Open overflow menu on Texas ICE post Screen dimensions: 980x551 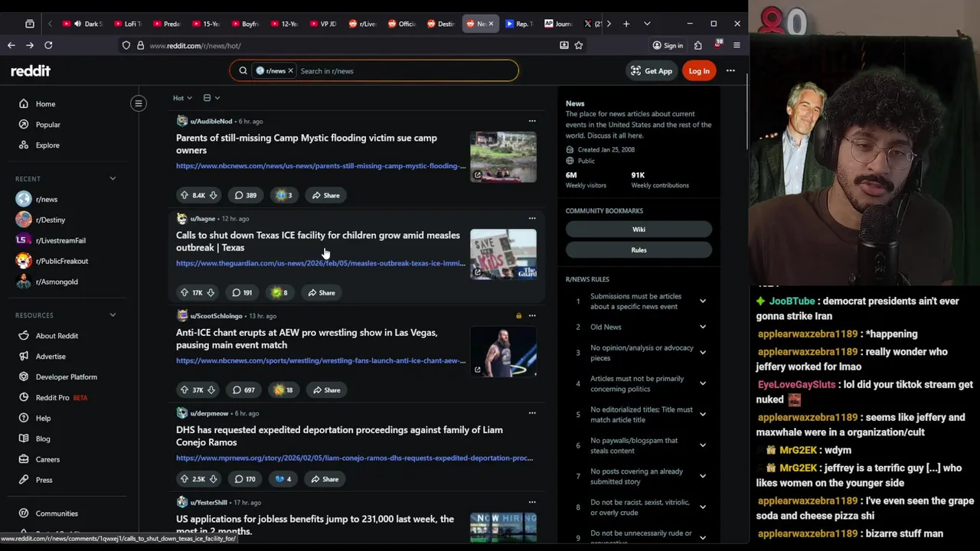(x=532, y=218)
